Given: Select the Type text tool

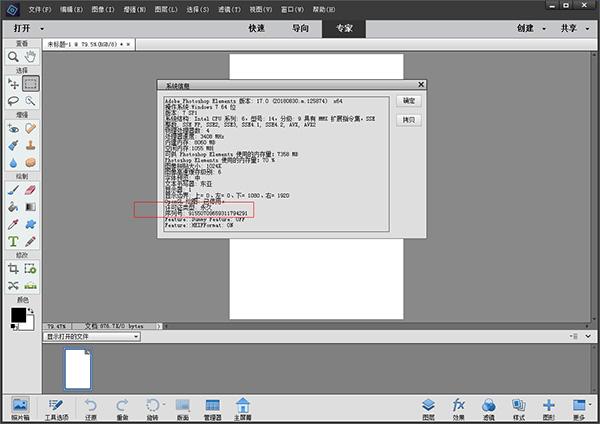Looking at the screenshot, I should pos(13,241).
